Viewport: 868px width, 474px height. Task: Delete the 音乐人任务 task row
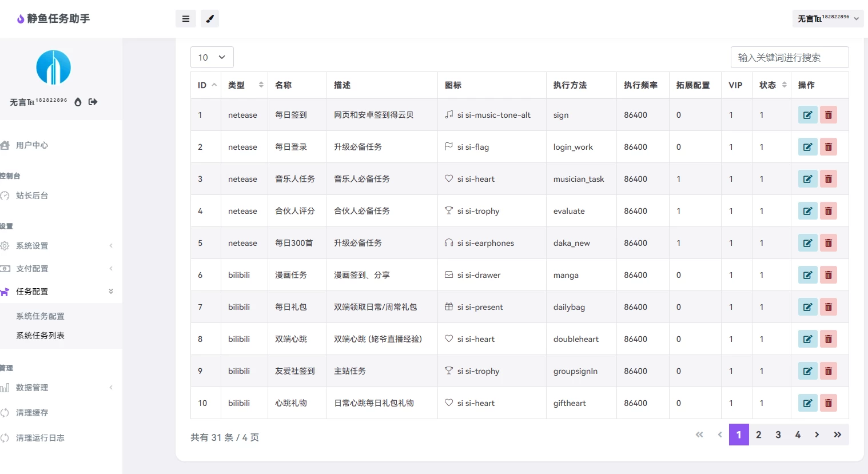pos(828,179)
